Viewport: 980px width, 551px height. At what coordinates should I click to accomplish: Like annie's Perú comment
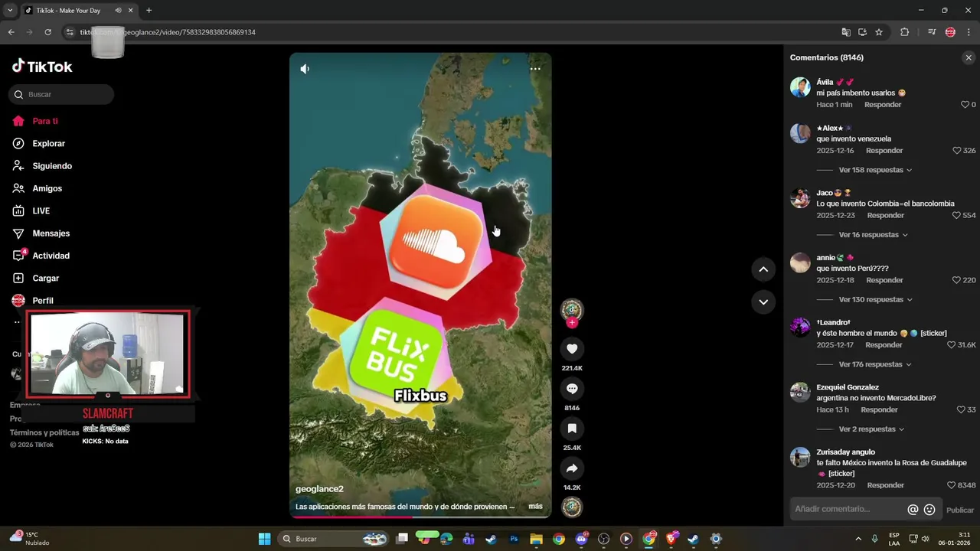point(956,280)
